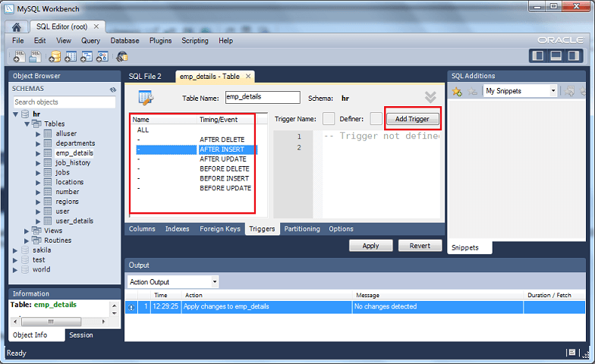Viewport: 595px width, 364px height.
Task: Refresh the SCHEMAS list
Action: [112, 89]
